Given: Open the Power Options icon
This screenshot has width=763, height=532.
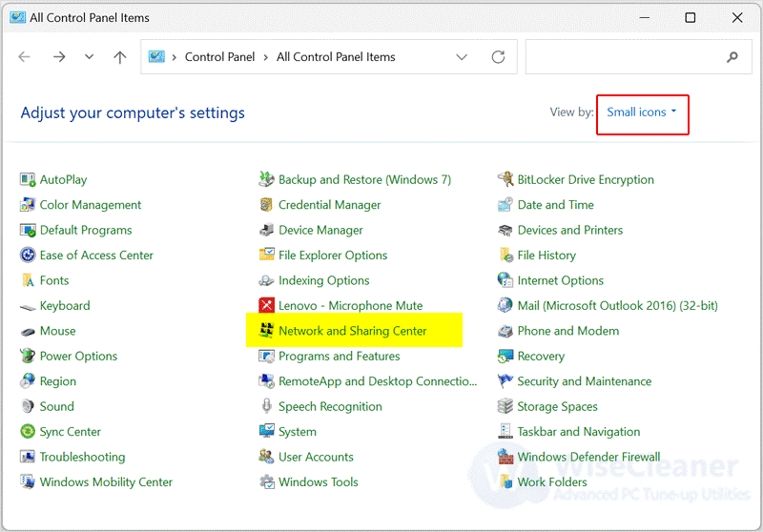Looking at the screenshot, I should (x=28, y=356).
